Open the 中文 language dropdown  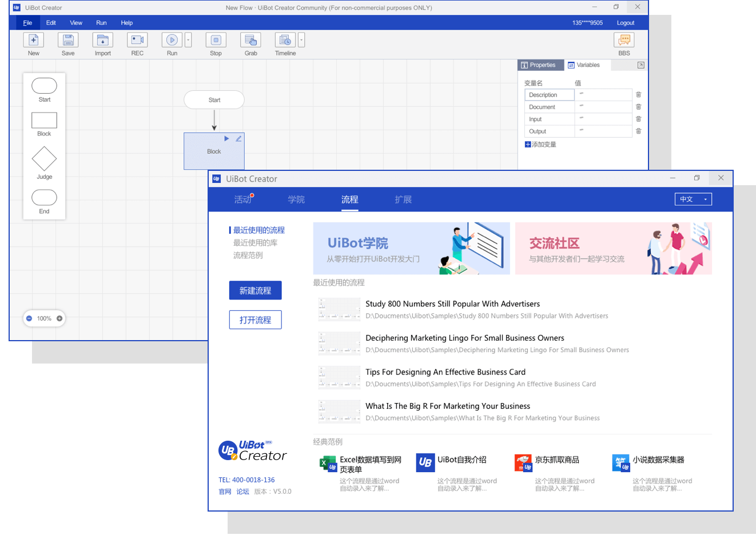coord(693,199)
